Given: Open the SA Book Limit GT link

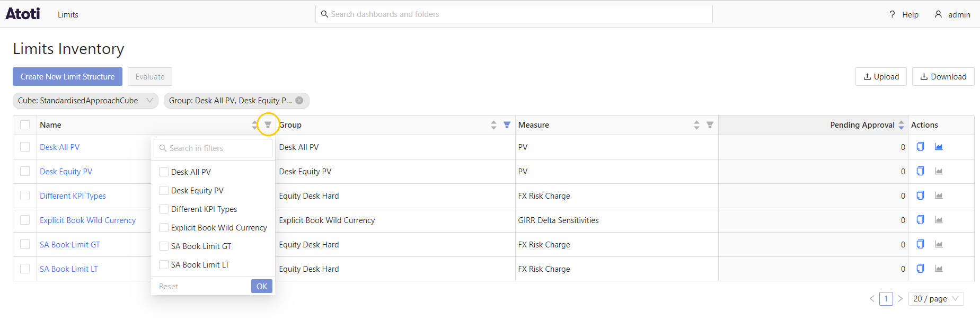Looking at the screenshot, I should coord(70,245).
